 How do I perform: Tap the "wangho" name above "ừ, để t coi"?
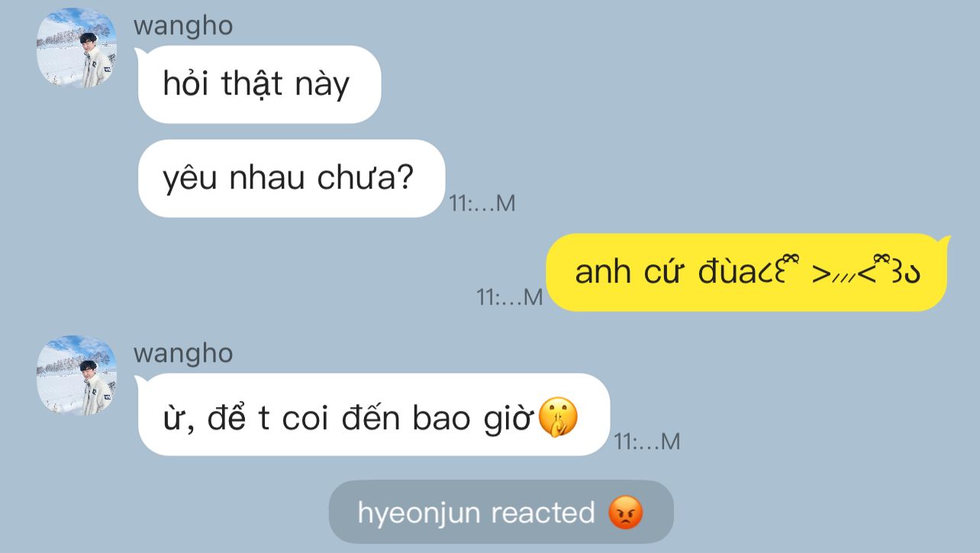pyautogui.click(x=183, y=354)
